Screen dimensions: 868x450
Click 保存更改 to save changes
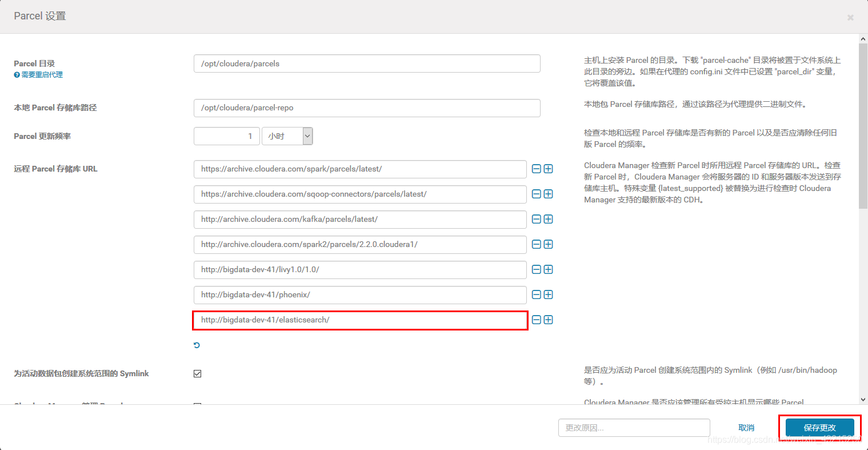tap(820, 428)
